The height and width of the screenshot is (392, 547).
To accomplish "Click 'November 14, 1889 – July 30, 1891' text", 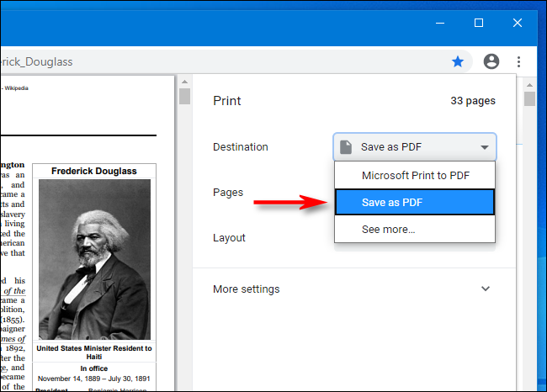I will tap(94, 379).
